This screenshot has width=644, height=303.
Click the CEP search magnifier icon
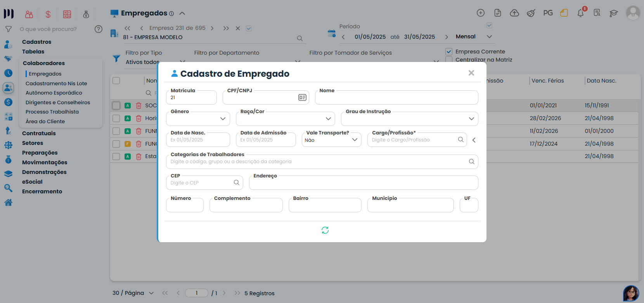(237, 182)
